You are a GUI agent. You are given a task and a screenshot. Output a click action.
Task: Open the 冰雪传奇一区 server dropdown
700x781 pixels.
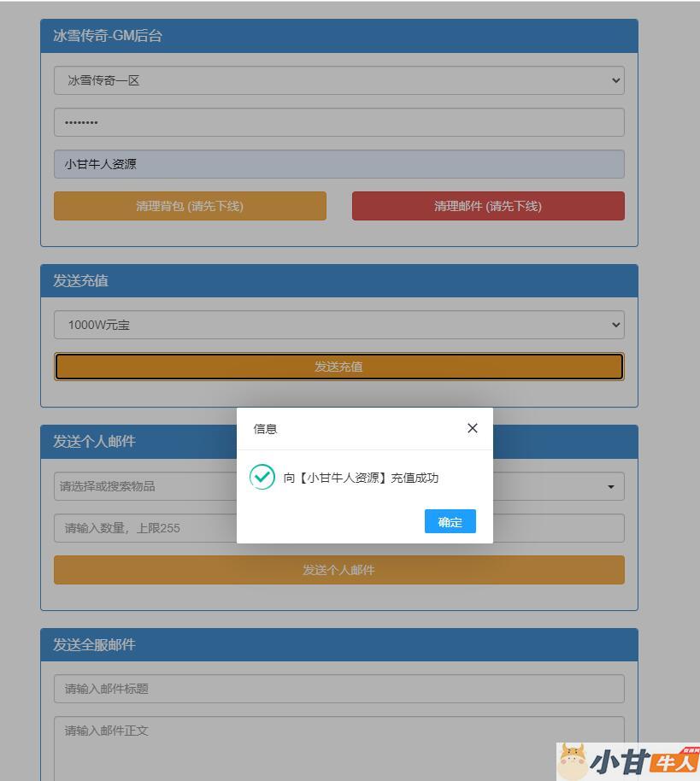pos(338,80)
